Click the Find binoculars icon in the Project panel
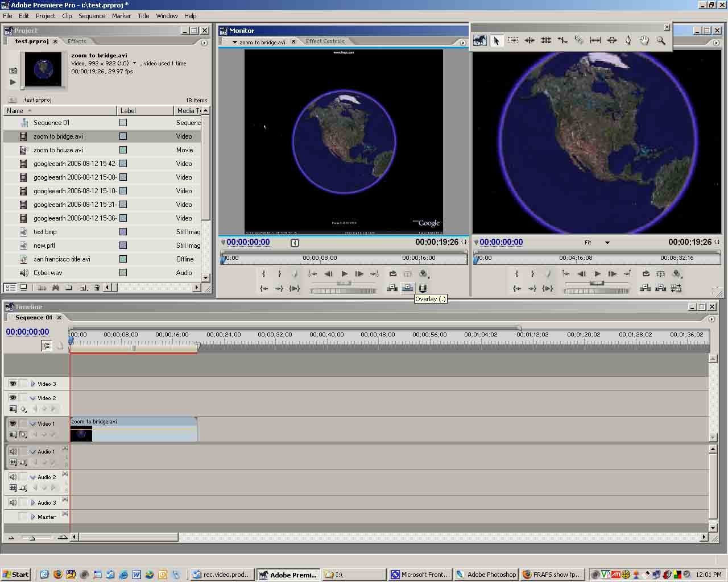 coord(55,288)
